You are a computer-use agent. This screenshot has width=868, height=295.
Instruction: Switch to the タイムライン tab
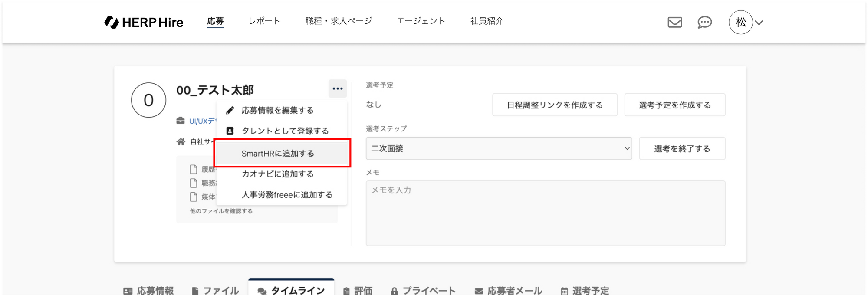(291, 290)
